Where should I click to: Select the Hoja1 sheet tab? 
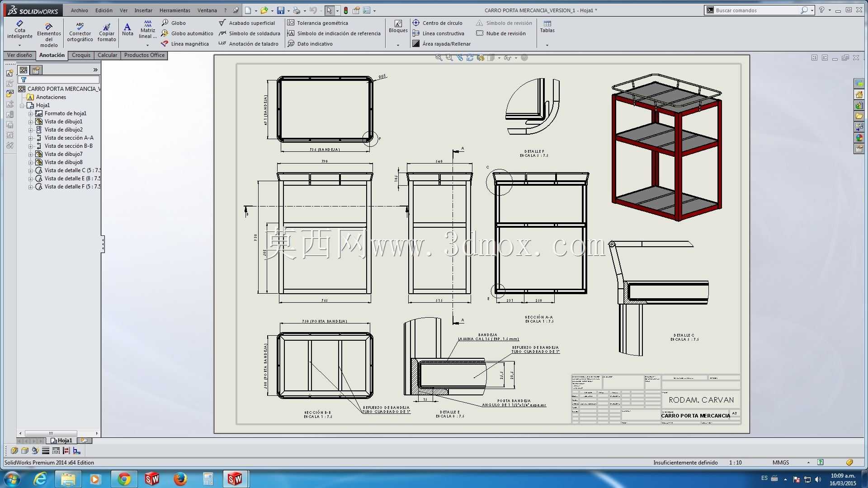point(62,441)
